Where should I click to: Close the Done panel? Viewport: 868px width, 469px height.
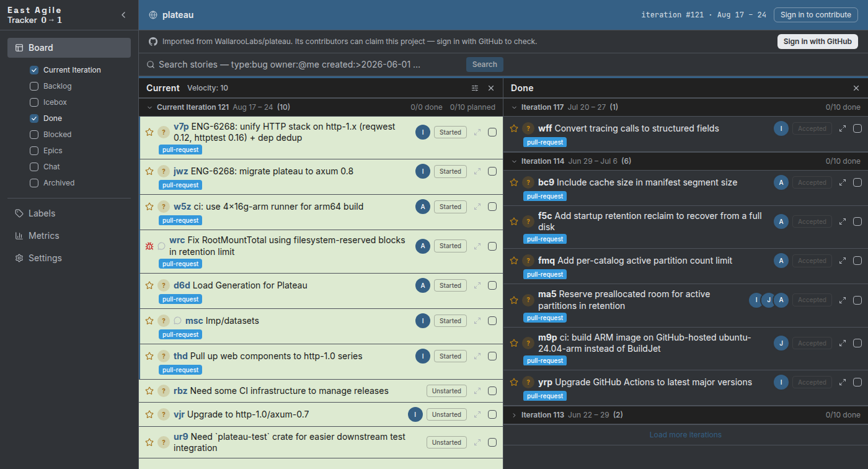[x=856, y=88]
